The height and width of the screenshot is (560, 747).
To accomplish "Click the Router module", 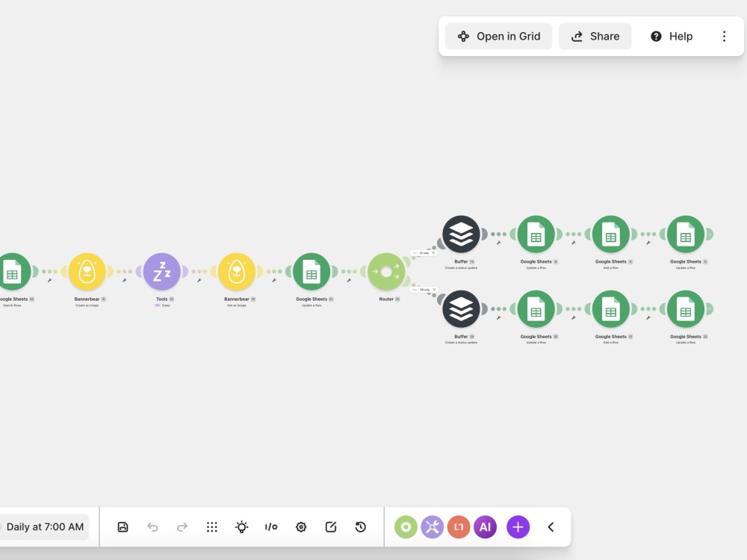I will [386, 272].
